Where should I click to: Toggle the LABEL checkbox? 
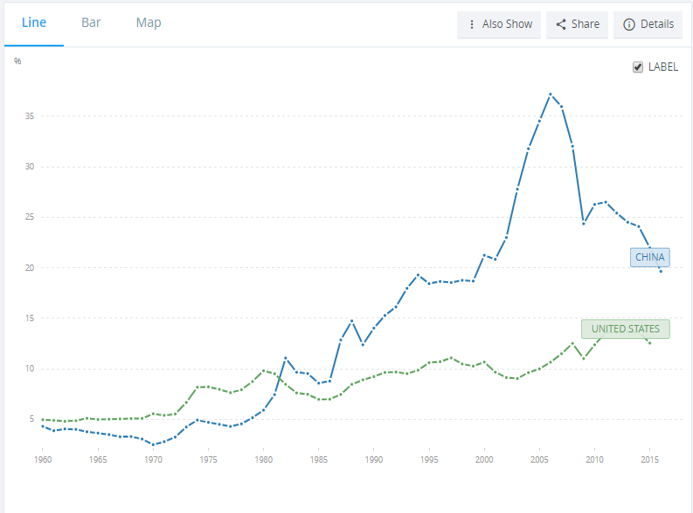[x=638, y=67]
